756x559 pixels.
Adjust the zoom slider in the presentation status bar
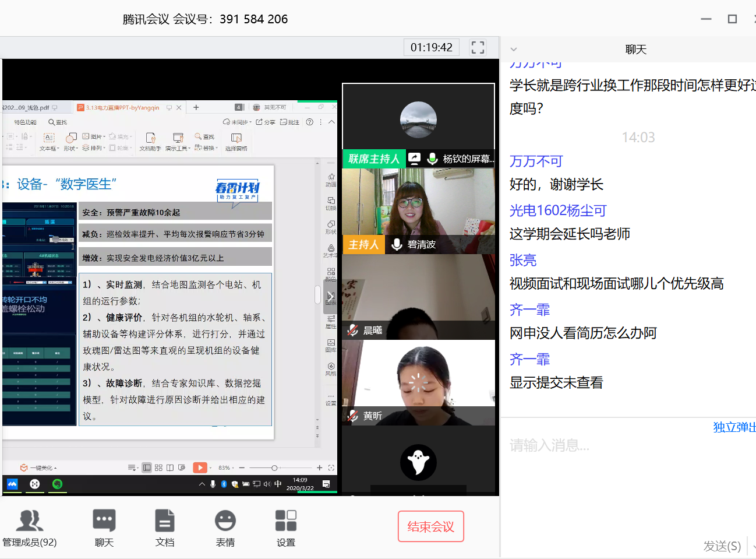[x=274, y=467]
